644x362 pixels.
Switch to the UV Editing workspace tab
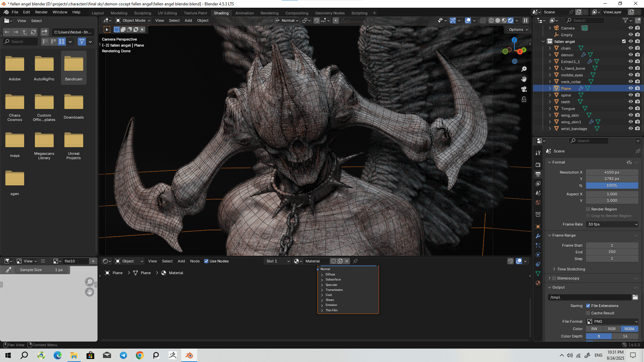pos(167,13)
